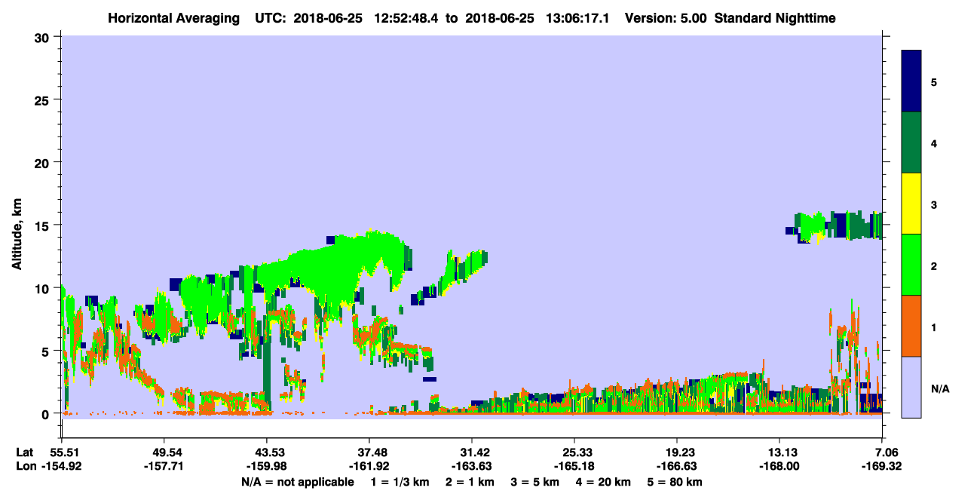Click the yellow color bar segment 3
This screenshot has width=980, height=503.
tap(911, 204)
